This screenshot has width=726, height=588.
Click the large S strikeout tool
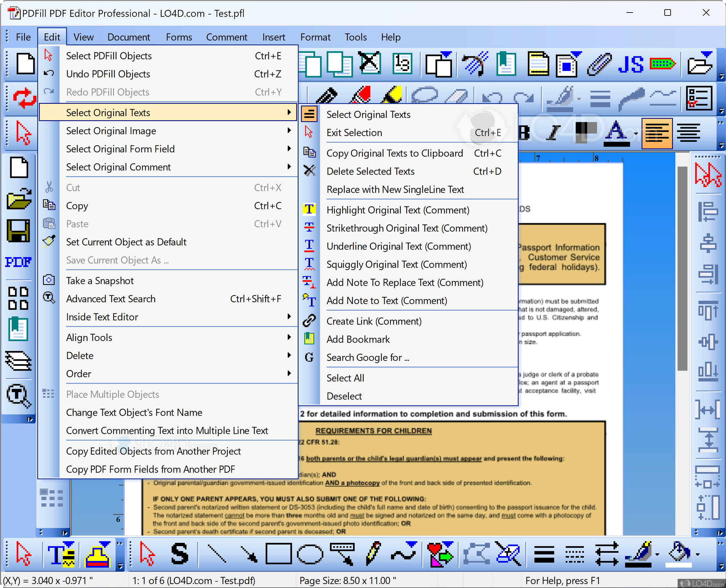[180, 554]
